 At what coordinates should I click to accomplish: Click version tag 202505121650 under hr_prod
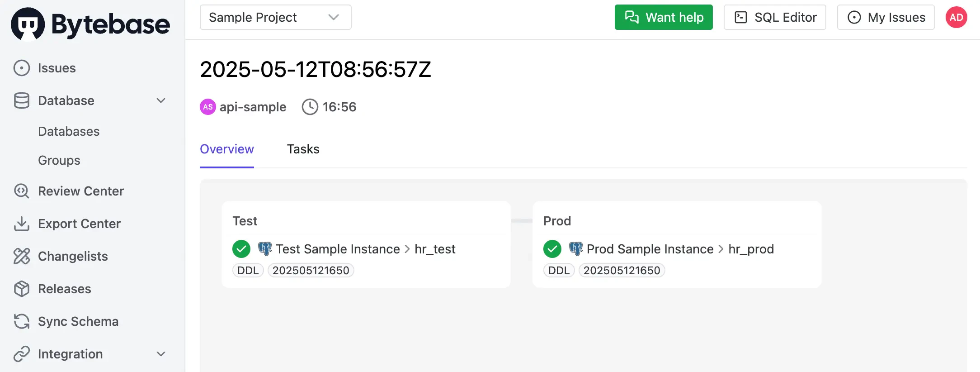tap(622, 270)
